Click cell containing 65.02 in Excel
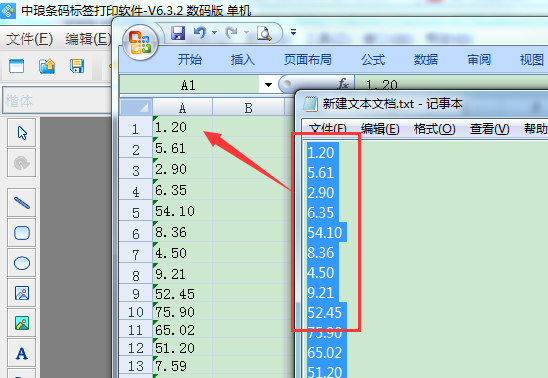 [x=182, y=330]
